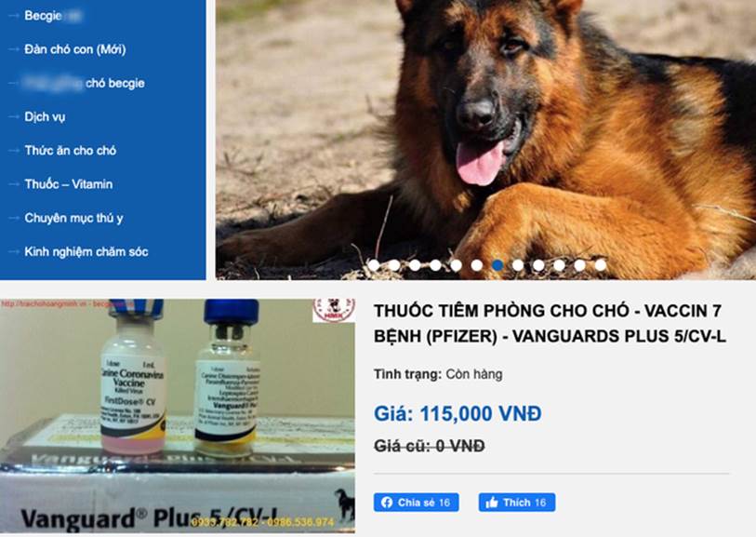The height and width of the screenshot is (537, 756).
Task: Open the Vanguard vaccine product photo
Action: [178, 416]
